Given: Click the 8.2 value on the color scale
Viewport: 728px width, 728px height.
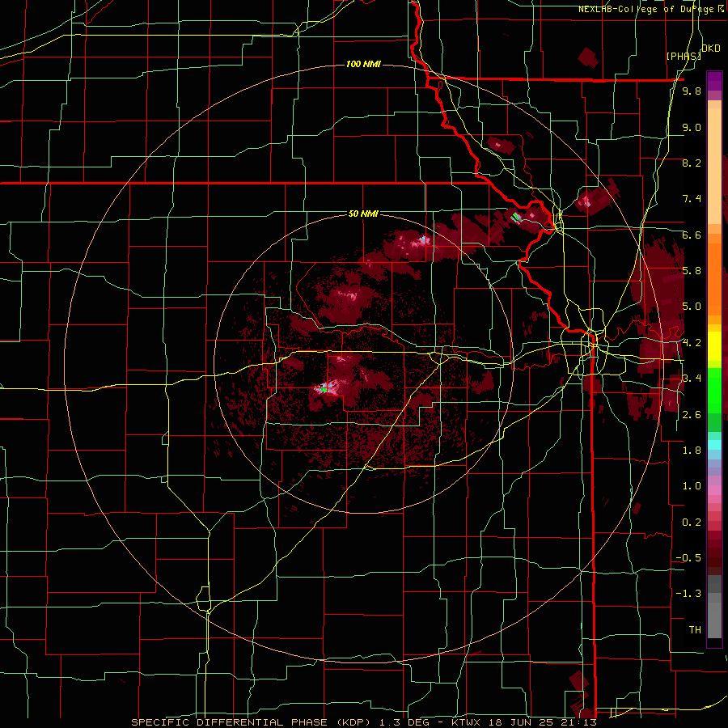Looking at the screenshot, I should 692,163.
